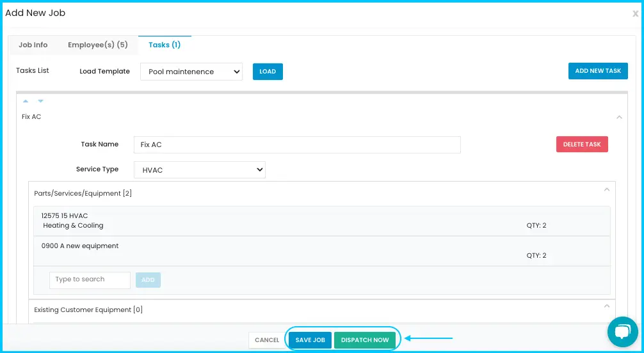
Task: Click the SAVE JOB button
Action: click(x=310, y=340)
